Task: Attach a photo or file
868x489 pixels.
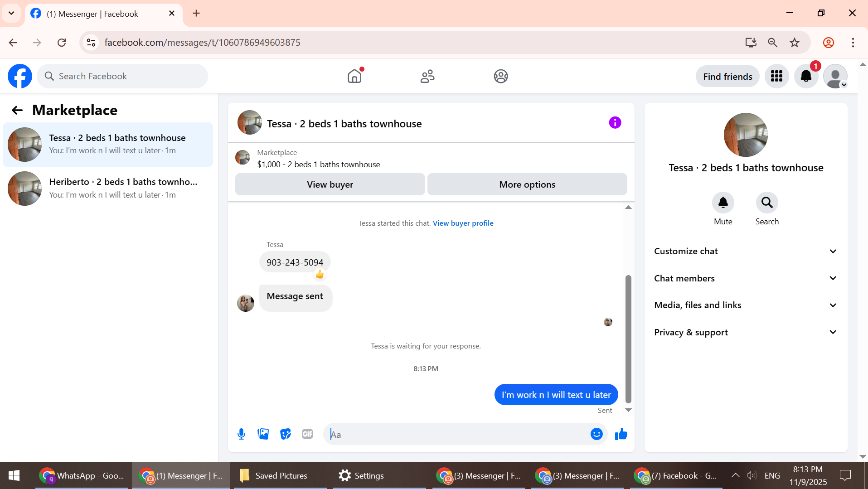Action: pyautogui.click(x=263, y=434)
